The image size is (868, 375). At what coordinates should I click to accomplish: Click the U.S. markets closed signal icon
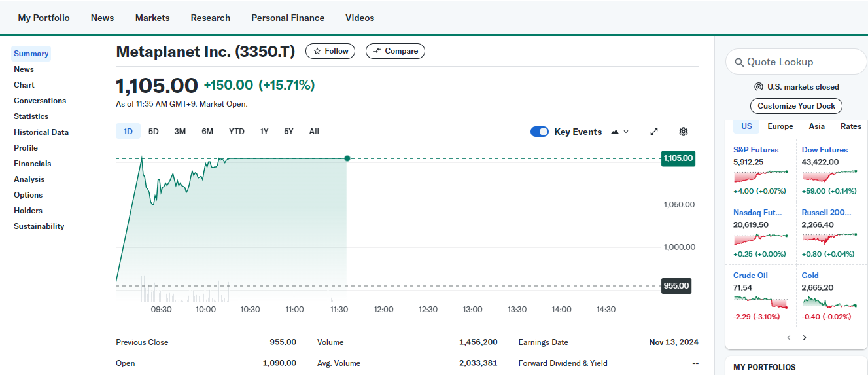click(x=759, y=86)
